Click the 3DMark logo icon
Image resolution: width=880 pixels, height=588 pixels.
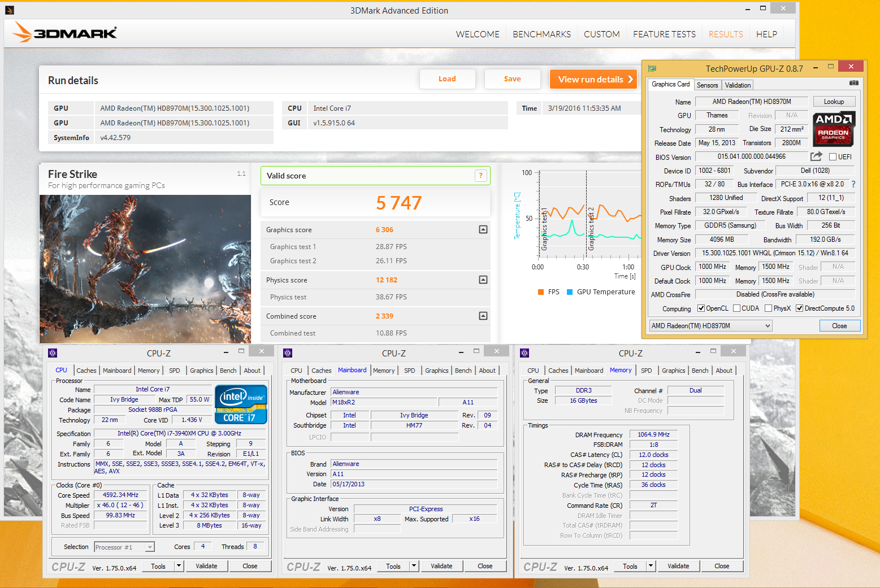(65, 32)
